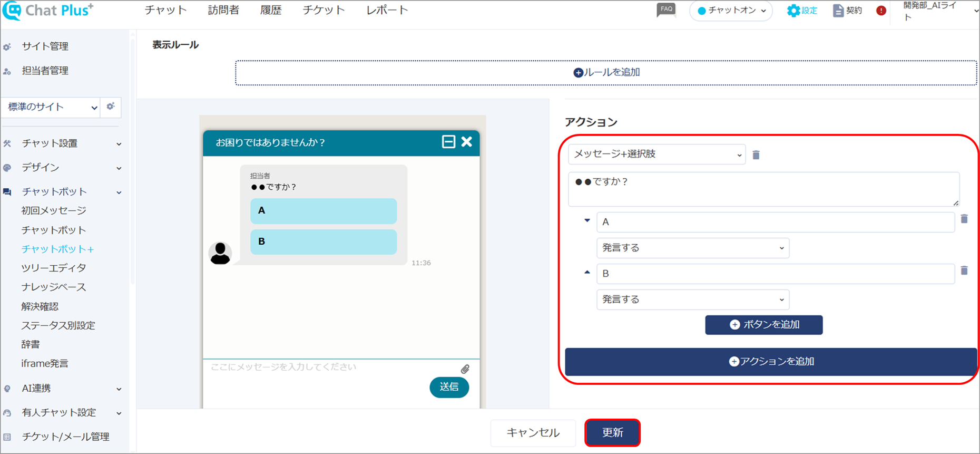
Task: Choose option B in the chat preview
Action: point(324,242)
